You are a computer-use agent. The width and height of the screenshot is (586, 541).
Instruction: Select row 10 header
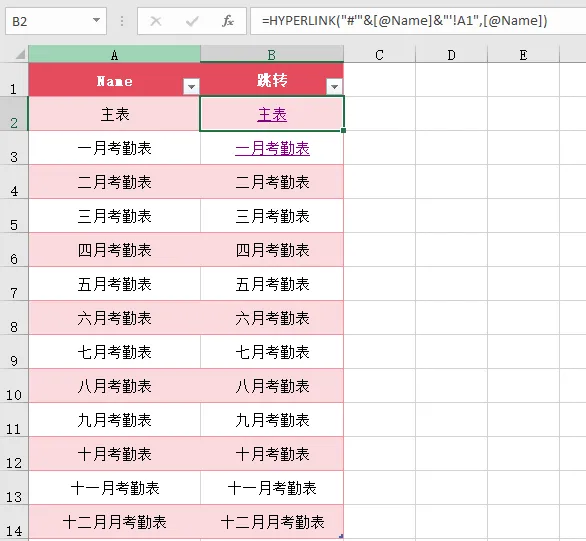click(x=14, y=386)
